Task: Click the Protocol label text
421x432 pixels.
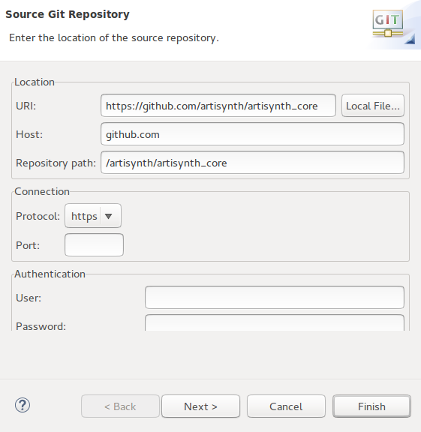Action: pyautogui.click(x=38, y=216)
